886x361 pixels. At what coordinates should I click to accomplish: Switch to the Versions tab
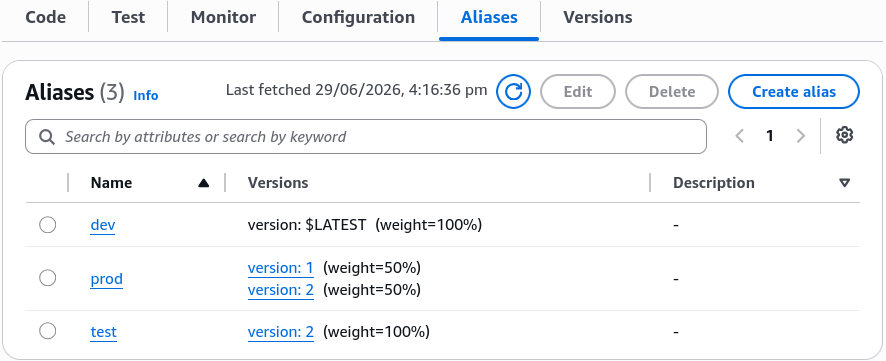coord(597,18)
